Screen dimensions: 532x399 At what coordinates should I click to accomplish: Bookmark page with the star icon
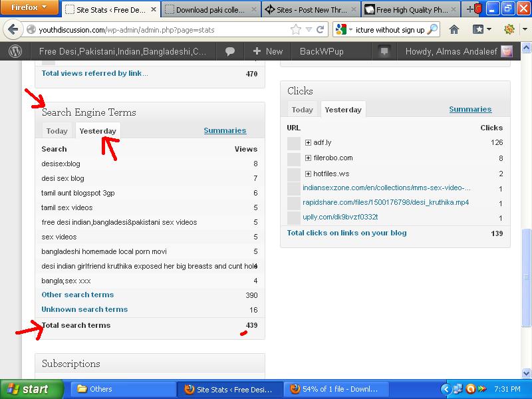coord(297,30)
